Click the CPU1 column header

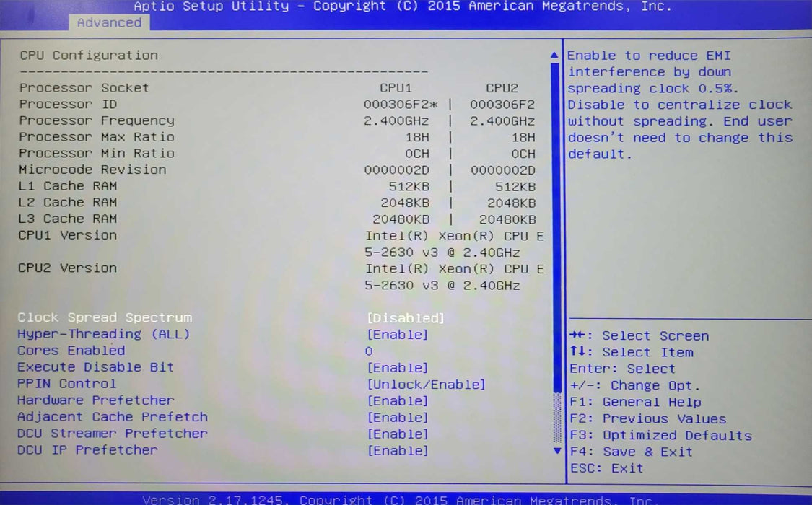pos(396,88)
